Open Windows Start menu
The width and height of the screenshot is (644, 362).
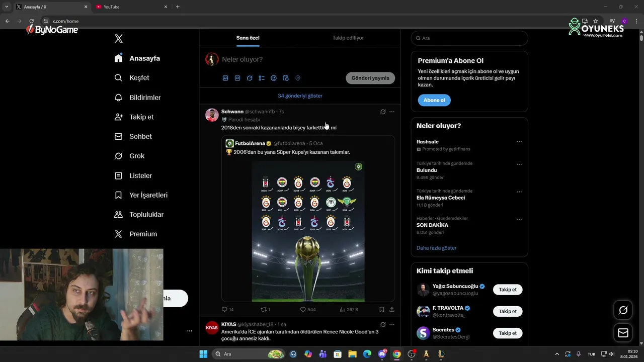pos(203,354)
